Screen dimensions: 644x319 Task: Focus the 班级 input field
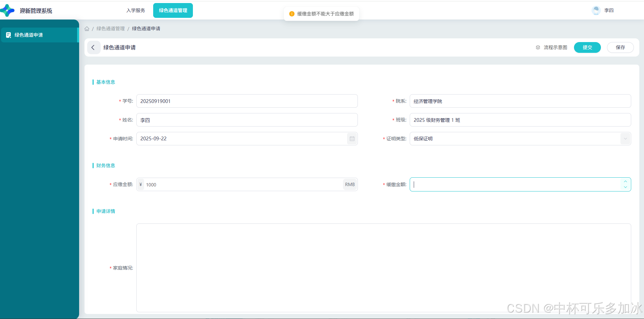point(520,120)
